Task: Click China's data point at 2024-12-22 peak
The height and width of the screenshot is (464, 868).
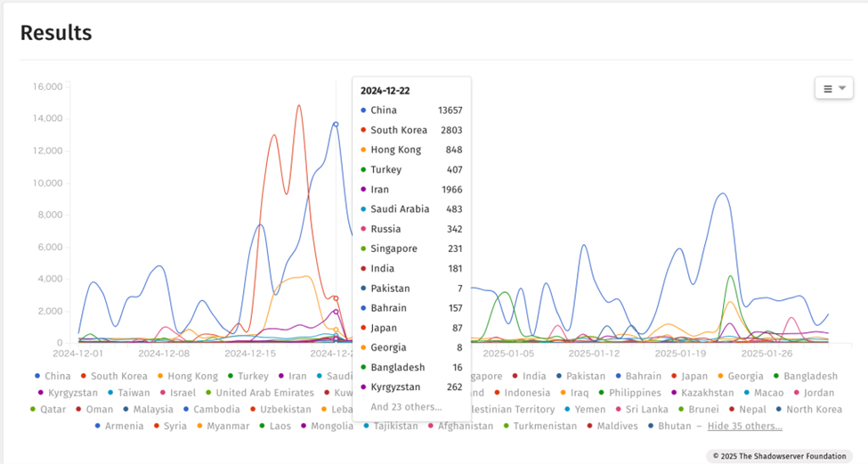Action: (336, 124)
